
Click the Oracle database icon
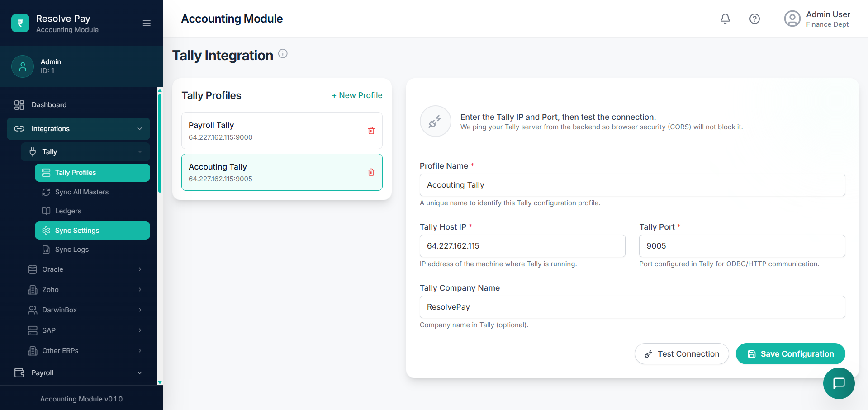pos(33,269)
